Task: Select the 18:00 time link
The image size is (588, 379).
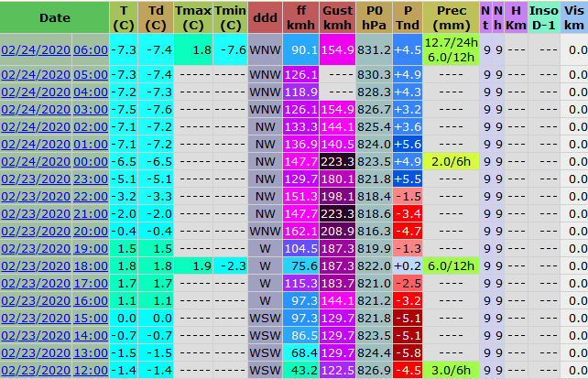Action: [x=90, y=265]
